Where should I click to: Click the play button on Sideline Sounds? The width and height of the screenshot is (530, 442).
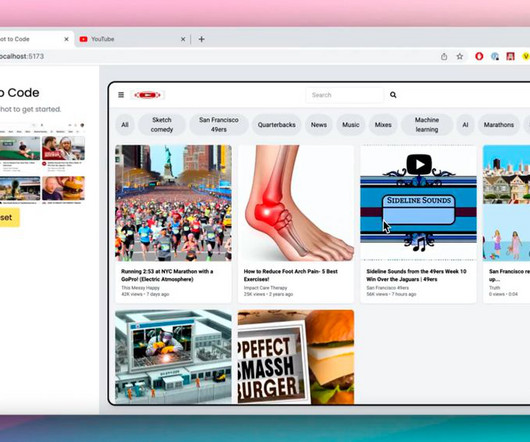coord(419,164)
